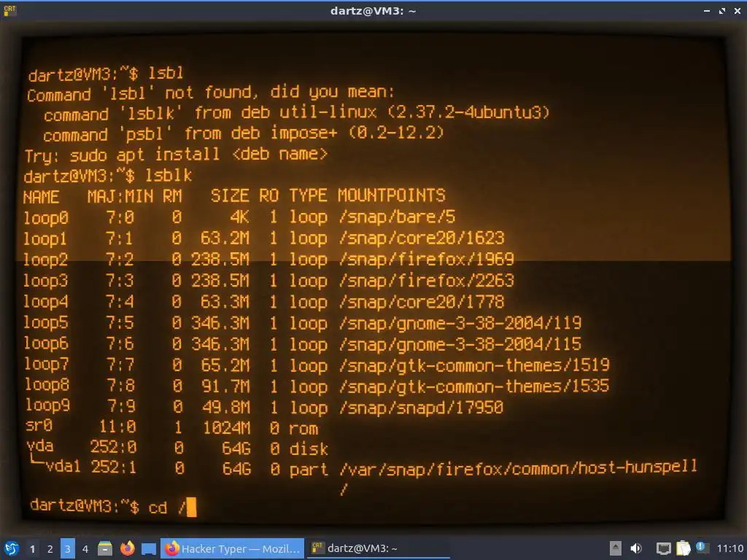Image resolution: width=747 pixels, height=560 pixels.
Task: Open the update notifier tray icon
Action: [x=702, y=548]
